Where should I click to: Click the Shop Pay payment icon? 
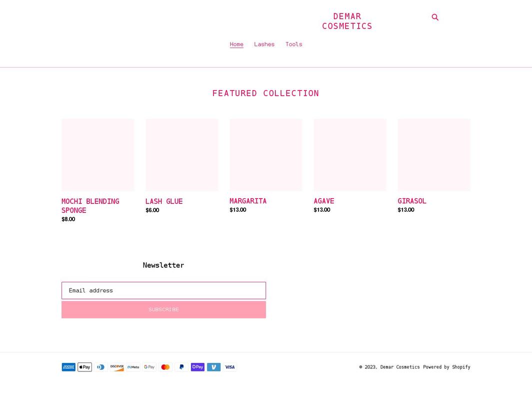coord(197,367)
